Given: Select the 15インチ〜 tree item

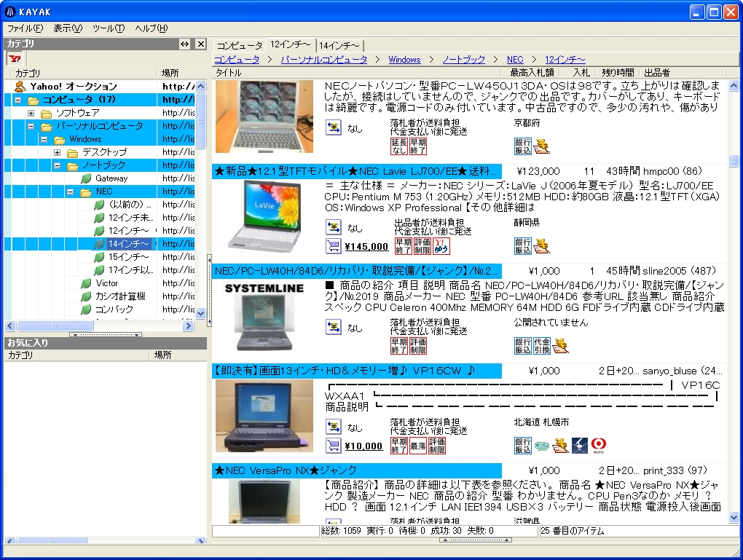Looking at the screenshot, I should tap(128, 257).
